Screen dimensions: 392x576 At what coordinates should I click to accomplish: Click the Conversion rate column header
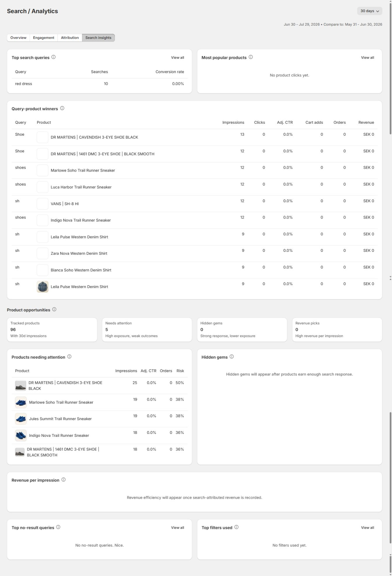170,72
